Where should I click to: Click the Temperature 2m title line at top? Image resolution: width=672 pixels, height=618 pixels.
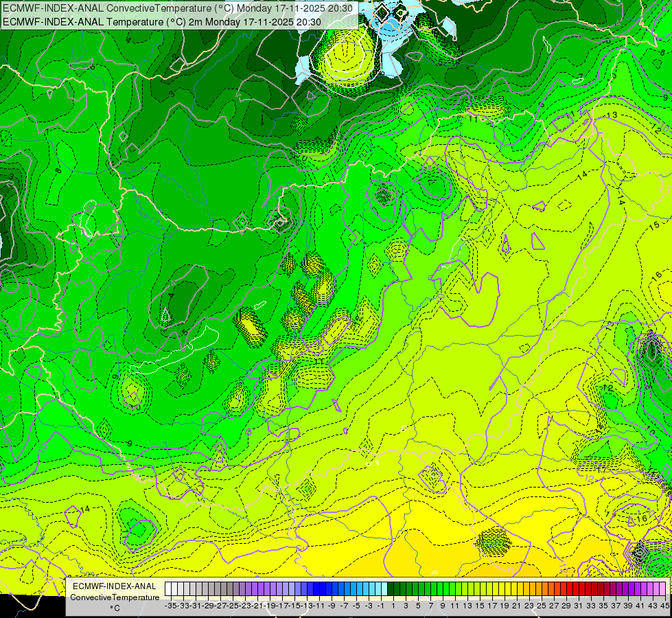coord(162,22)
